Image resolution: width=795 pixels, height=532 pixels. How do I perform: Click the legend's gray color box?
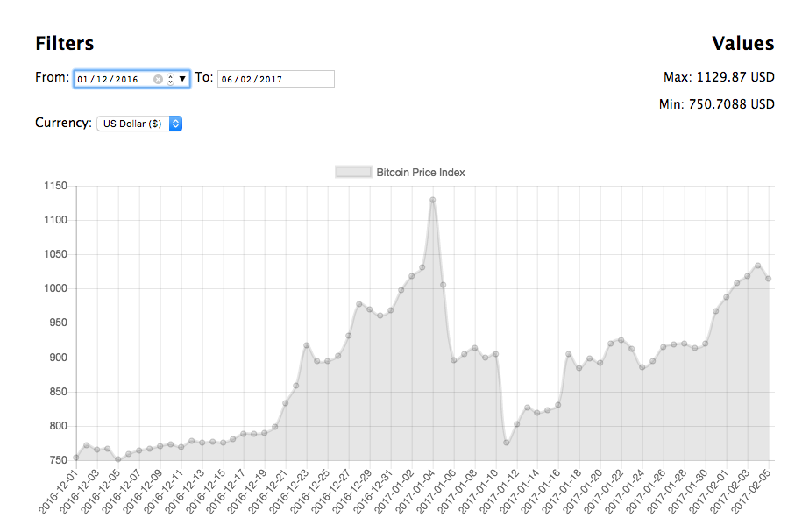pyautogui.click(x=353, y=172)
